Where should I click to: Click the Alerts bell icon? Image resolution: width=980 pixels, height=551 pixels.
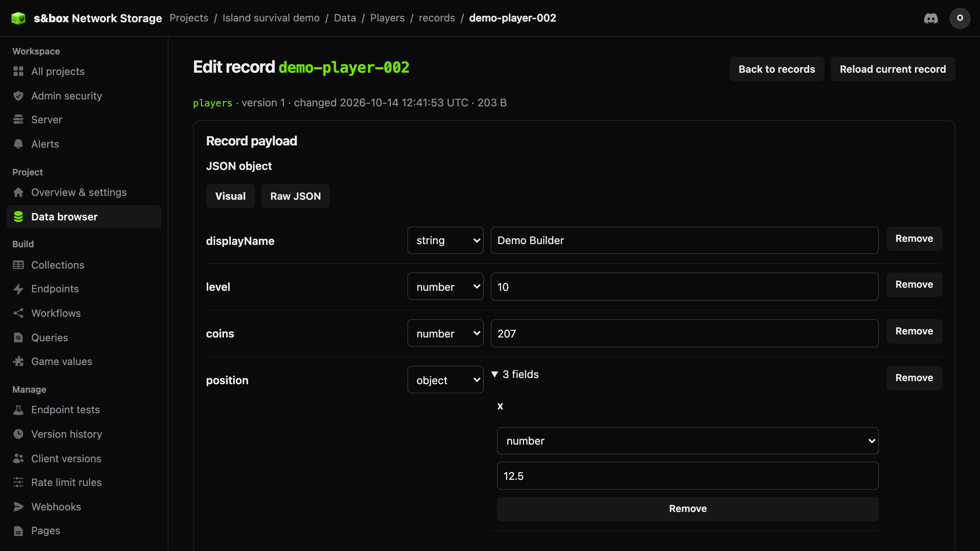18,144
